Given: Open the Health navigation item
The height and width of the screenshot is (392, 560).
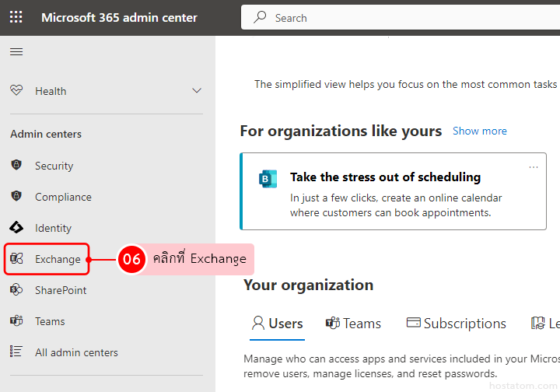Looking at the screenshot, I should tap(106, 91).
